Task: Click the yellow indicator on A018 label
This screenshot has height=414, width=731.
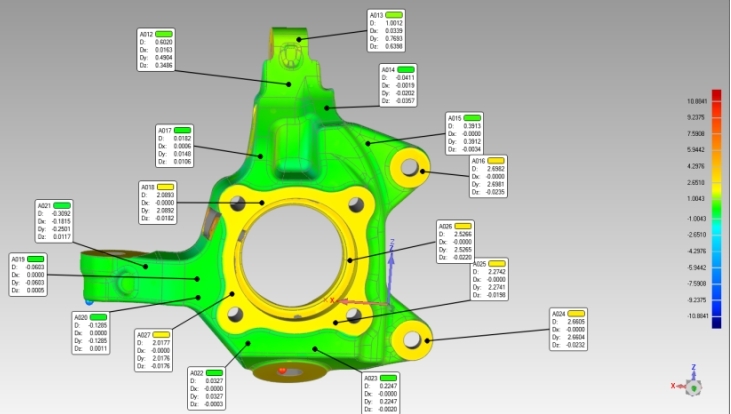Action: 166,186
